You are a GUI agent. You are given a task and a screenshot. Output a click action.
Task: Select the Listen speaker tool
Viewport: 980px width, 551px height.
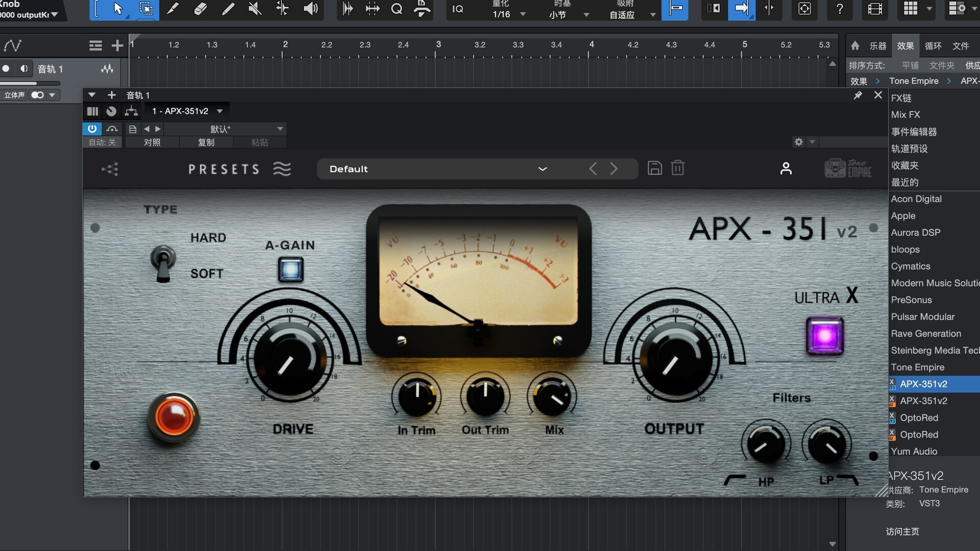pos(310,9)
